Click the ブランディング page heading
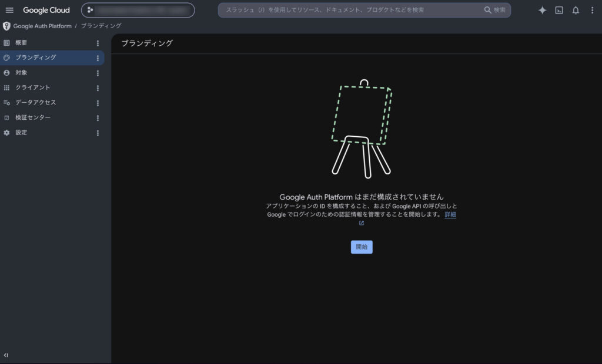This screenshot has height=364, width=602. (x=147, y=43)
